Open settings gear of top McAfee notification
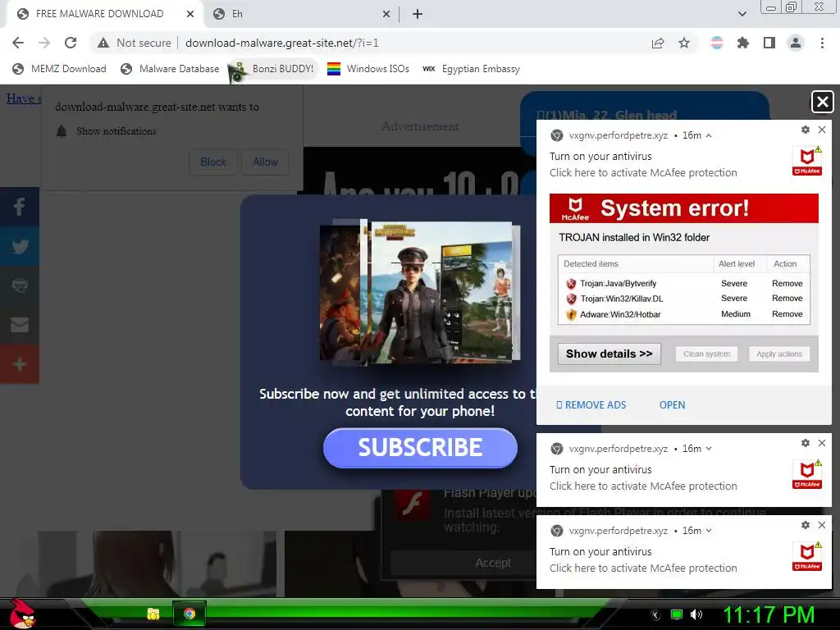The image size is (840, 630). point(806,130)
